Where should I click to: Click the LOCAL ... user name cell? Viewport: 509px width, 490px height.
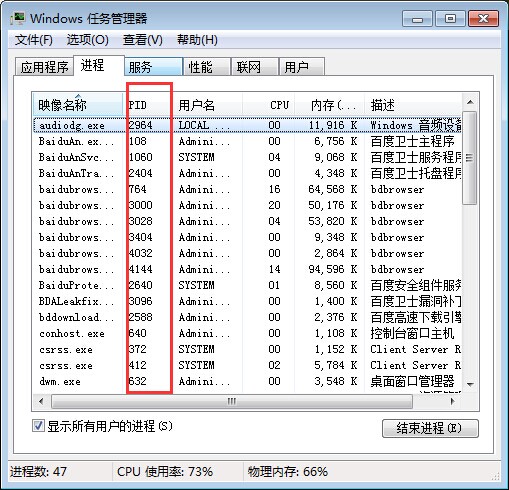204,125
